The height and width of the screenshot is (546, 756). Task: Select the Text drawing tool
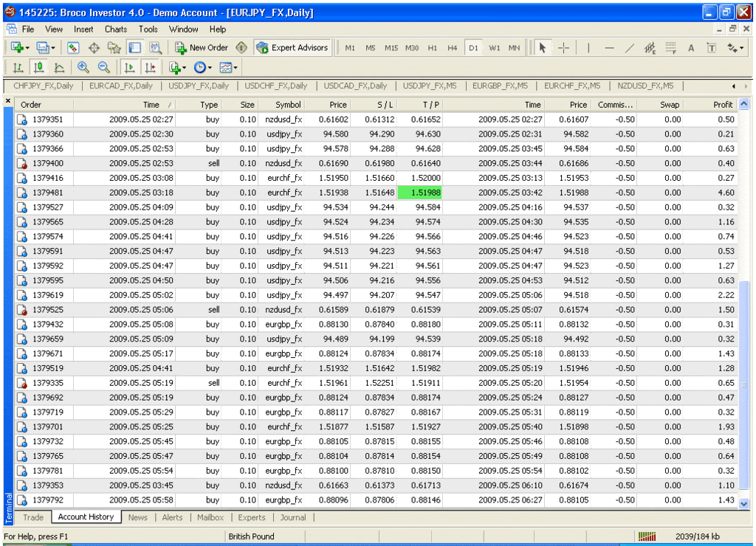tap(691, 48)
